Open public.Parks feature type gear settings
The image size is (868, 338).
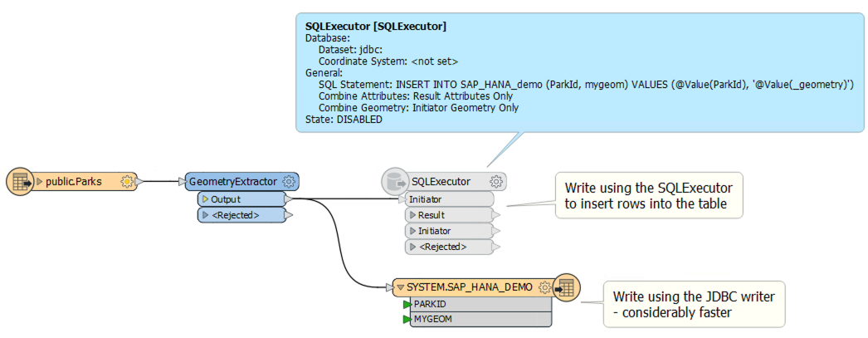[x=127, y=181]
